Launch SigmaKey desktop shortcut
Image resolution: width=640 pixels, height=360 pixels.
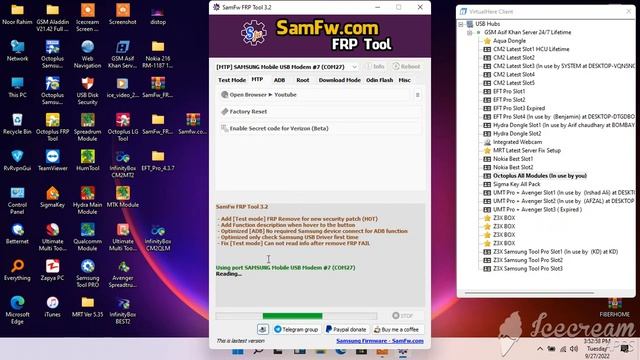point(52,197)
